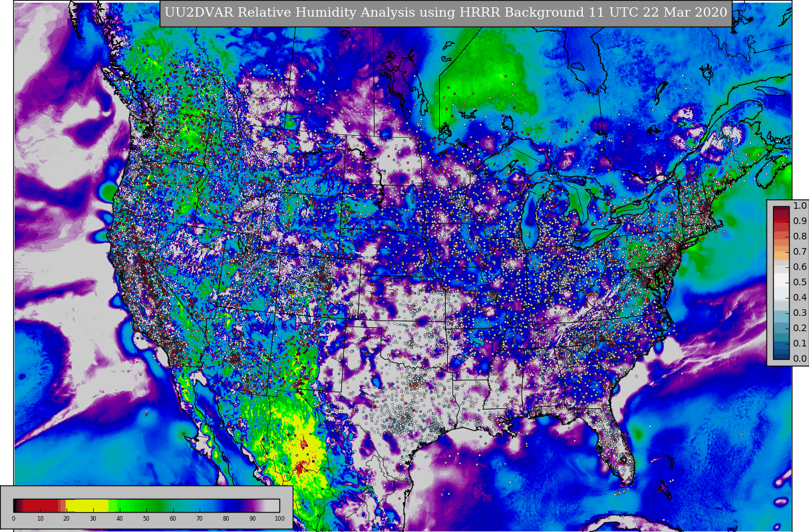Screen dimensions: 809x532
Task: Select the '1.0' label on the vertical legend
Action: pos(800,206)
